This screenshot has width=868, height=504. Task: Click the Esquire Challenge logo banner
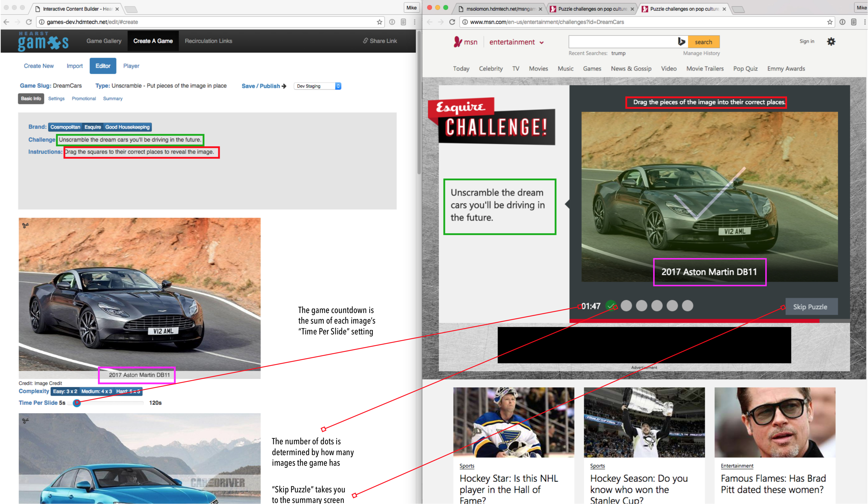tap(492, 121)
